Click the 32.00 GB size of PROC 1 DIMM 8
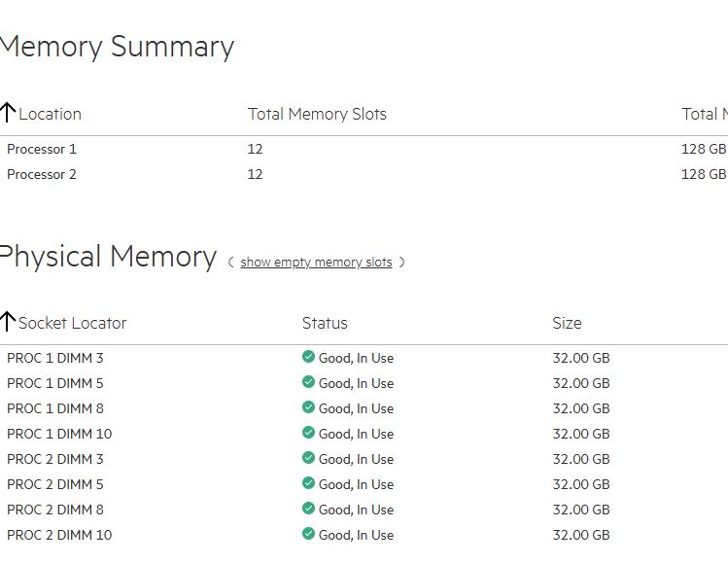The height and width of the screenshot is (563, 728). click(581, 408)
